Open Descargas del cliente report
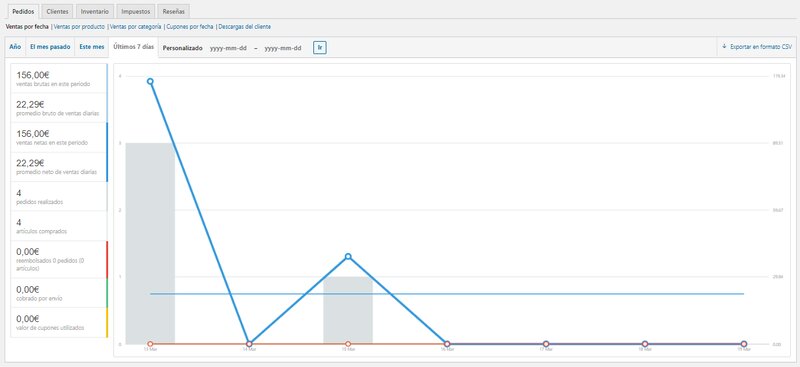The height and width of the screenshot is (367, 800). click(244, 27)
